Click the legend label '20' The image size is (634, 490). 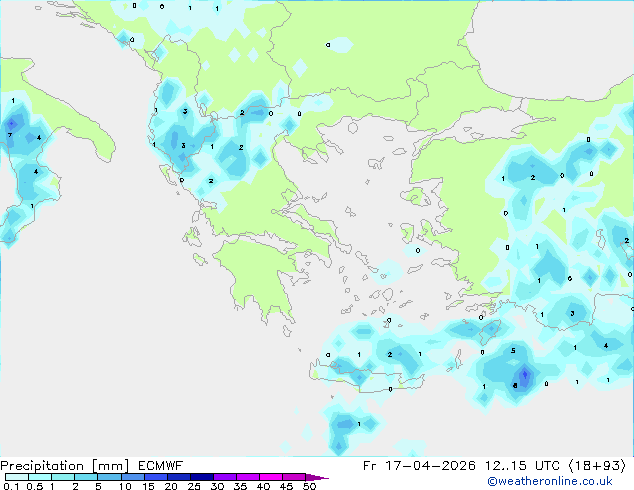(x=171, y=486)
